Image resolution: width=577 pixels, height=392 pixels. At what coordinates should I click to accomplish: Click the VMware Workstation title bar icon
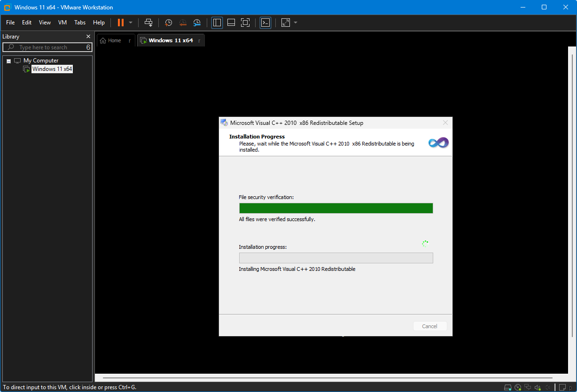[8, 8]
